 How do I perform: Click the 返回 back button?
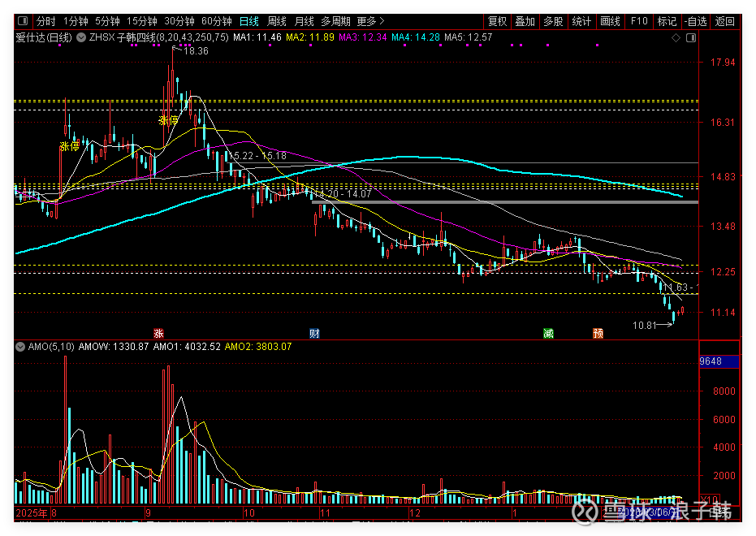[724, 21]
